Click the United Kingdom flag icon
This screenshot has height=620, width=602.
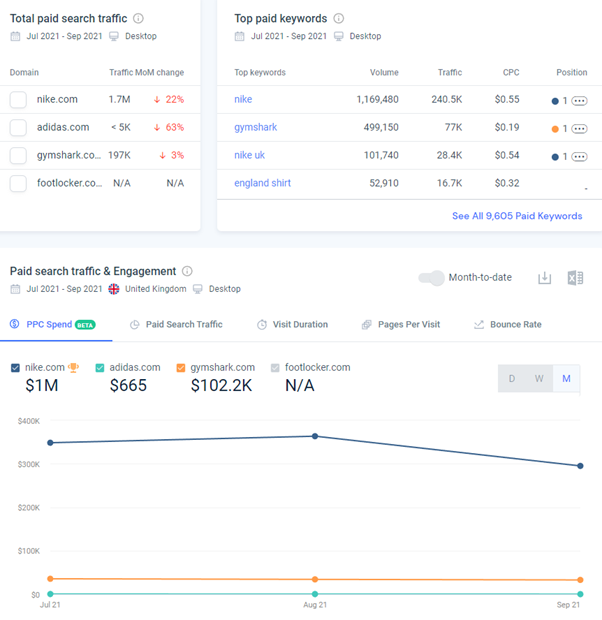click(114, 289)
